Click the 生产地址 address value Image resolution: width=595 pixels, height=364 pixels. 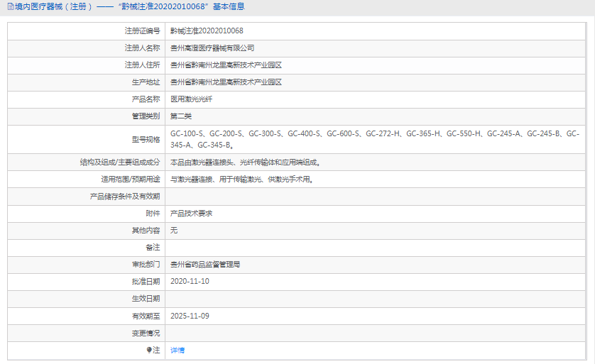pos(226,82)
